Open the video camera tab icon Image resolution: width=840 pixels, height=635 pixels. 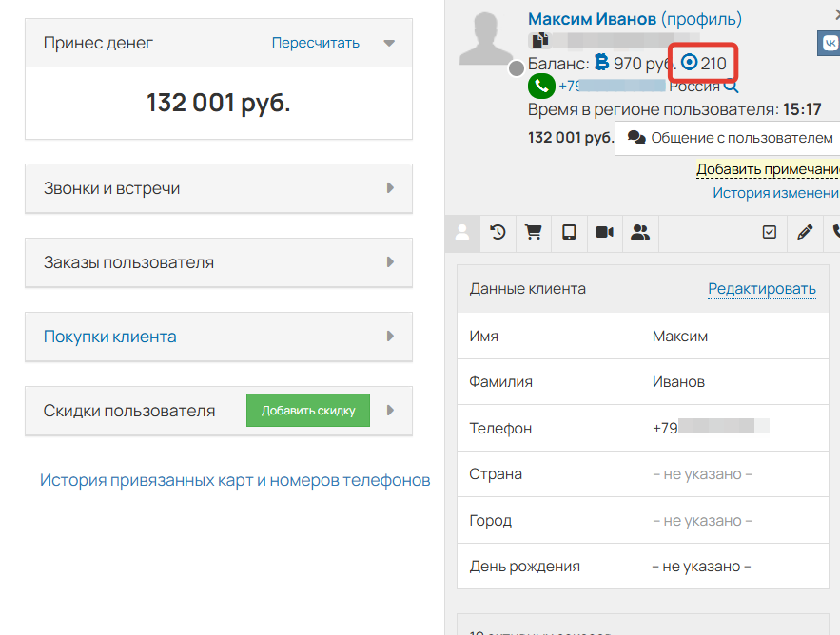coord(604,232)
